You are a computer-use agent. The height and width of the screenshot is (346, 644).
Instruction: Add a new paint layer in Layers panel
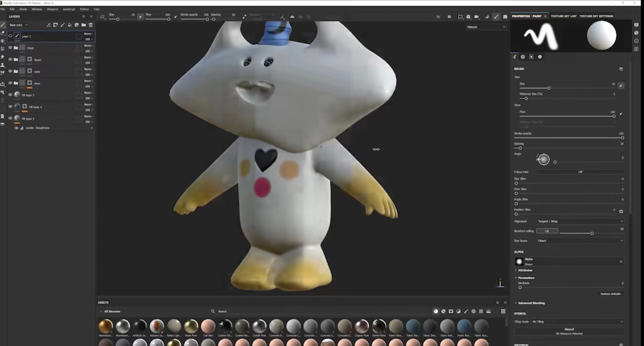click(x=62, y=25)
